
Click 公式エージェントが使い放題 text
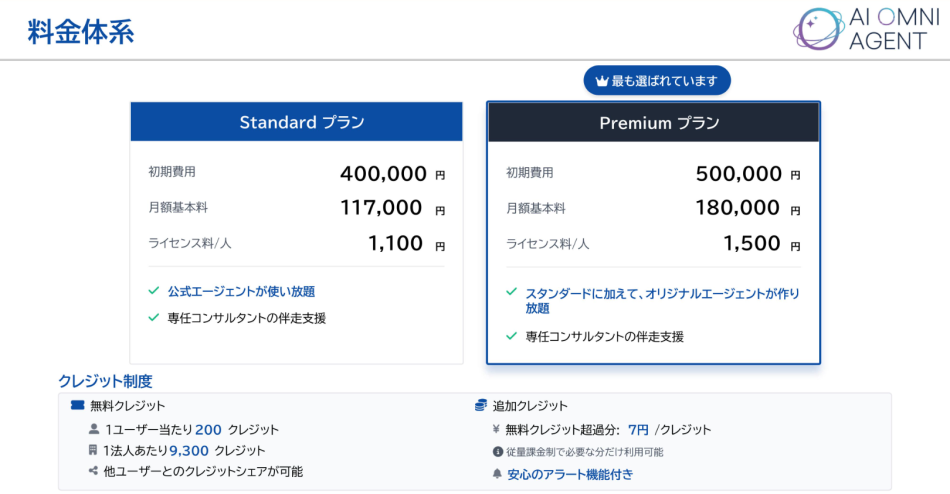241,292
